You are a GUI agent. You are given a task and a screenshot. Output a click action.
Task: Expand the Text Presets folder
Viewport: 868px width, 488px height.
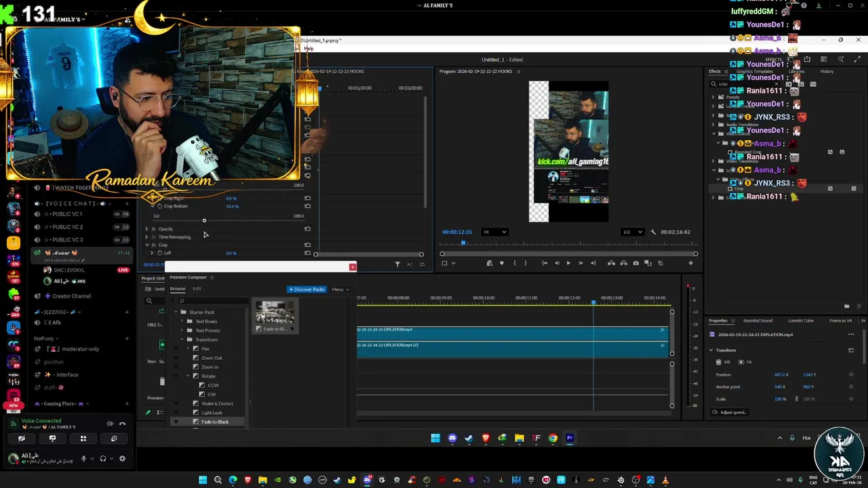click(182, 330)
